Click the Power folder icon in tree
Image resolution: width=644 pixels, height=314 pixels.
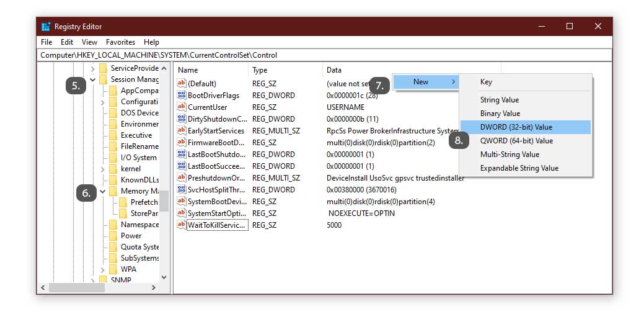coord(113,236)
